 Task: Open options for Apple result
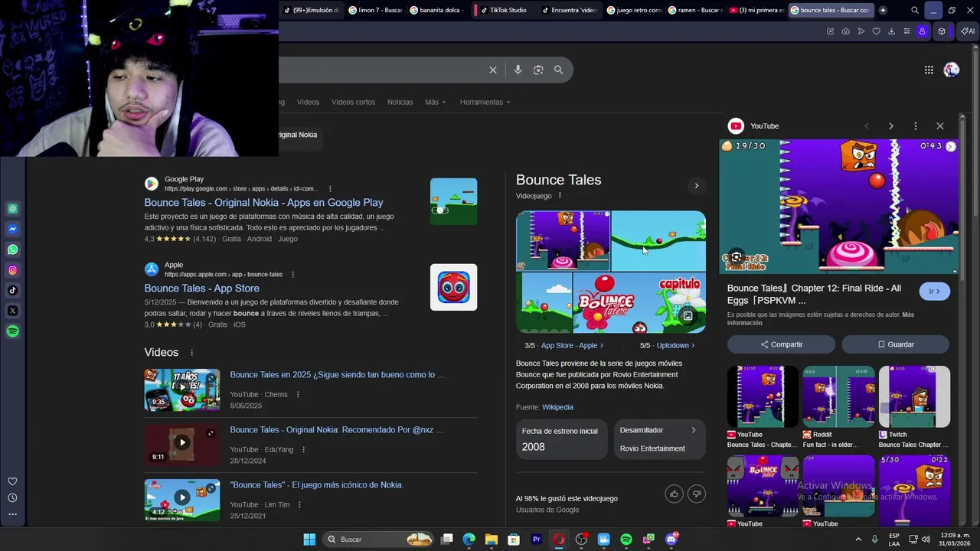tap(292, 275)
